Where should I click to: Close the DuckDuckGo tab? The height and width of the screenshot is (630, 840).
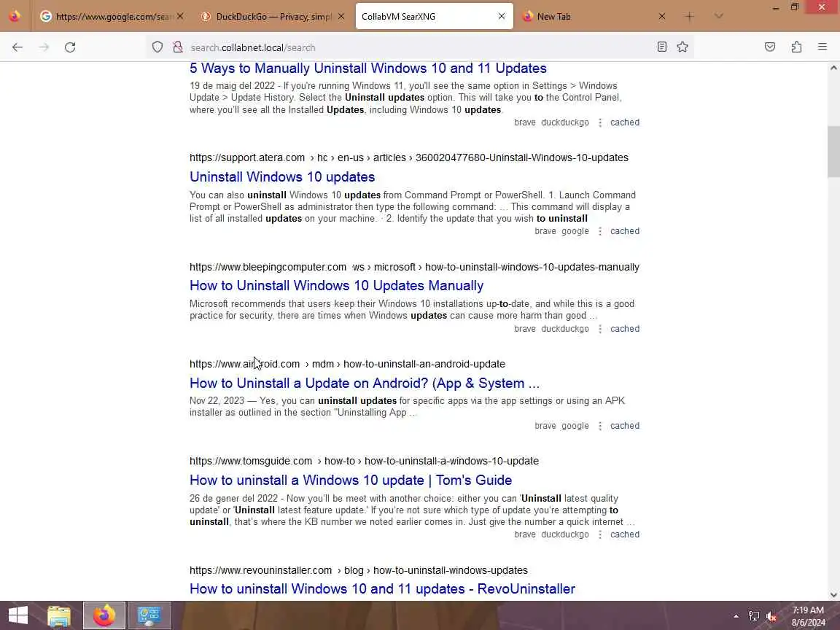point(341,17)
